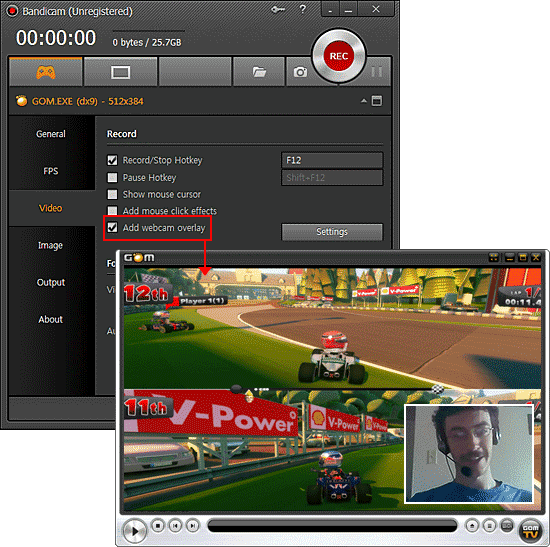This screenshot has height=547, width=550.
Task: Collapse the panel with the up arrow
Action: (364, 101)
